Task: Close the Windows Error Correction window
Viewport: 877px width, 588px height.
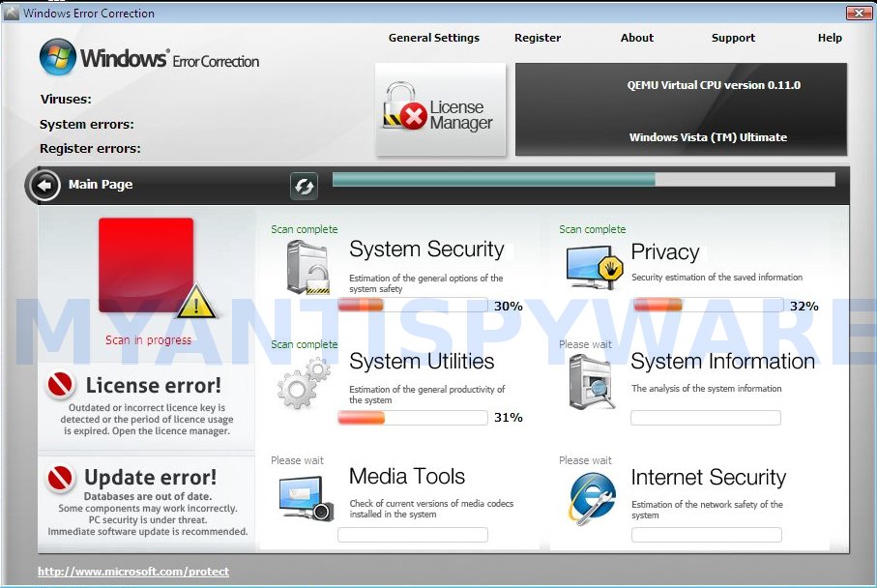Action: 859,13
